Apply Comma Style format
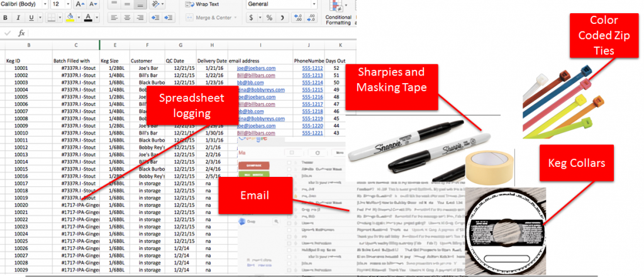This screenshot has height=277, width=644. pos(282,18)
